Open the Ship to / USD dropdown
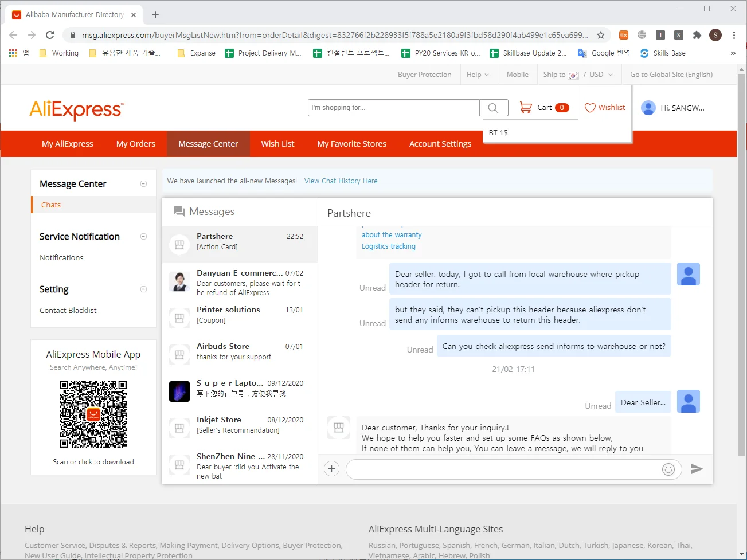The image size is (747, 560). pyautogui.click(x=578, y=75)
